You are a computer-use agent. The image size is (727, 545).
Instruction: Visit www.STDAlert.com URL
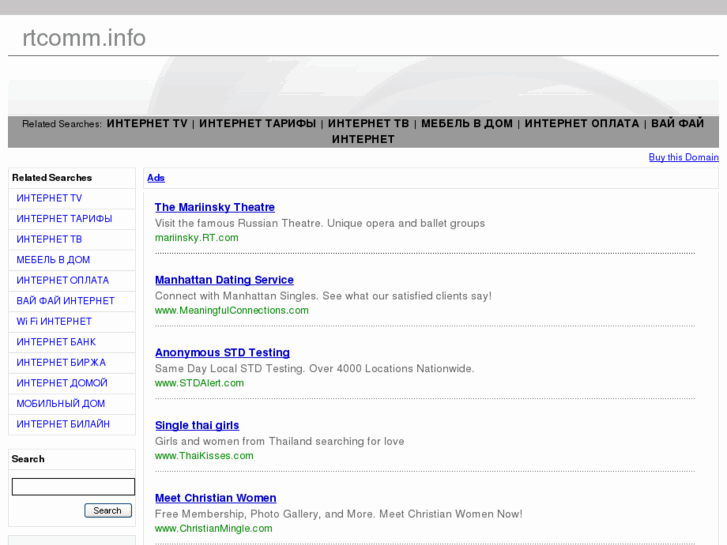[x=199, y=383]
